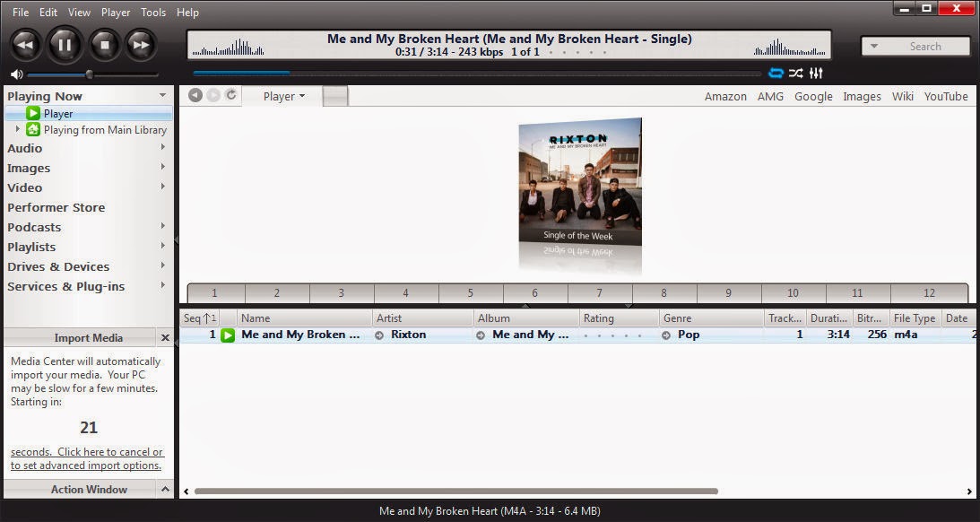Click the scroll right arrow of file list
This screenshot has width=980, height=522.
pos(969,492)
